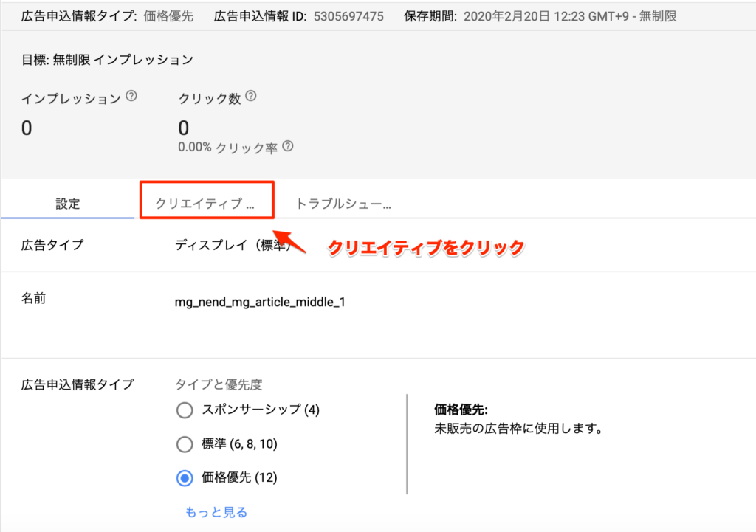Viewport: 756px width, 532px height.
Task: Click the name mg_nend_mg_article_middle_1
Action: click(260, 302)
